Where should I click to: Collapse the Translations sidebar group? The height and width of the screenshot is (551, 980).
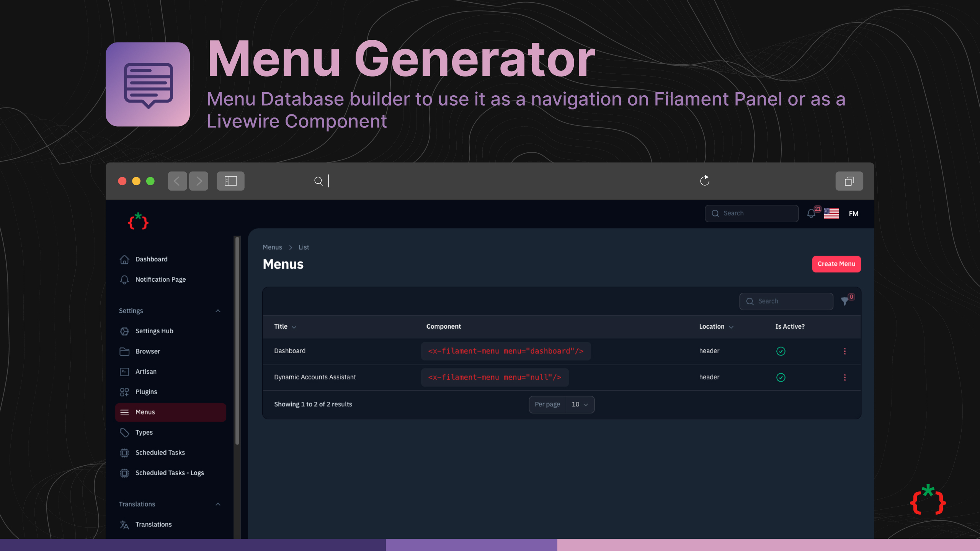tap(218, 504)
